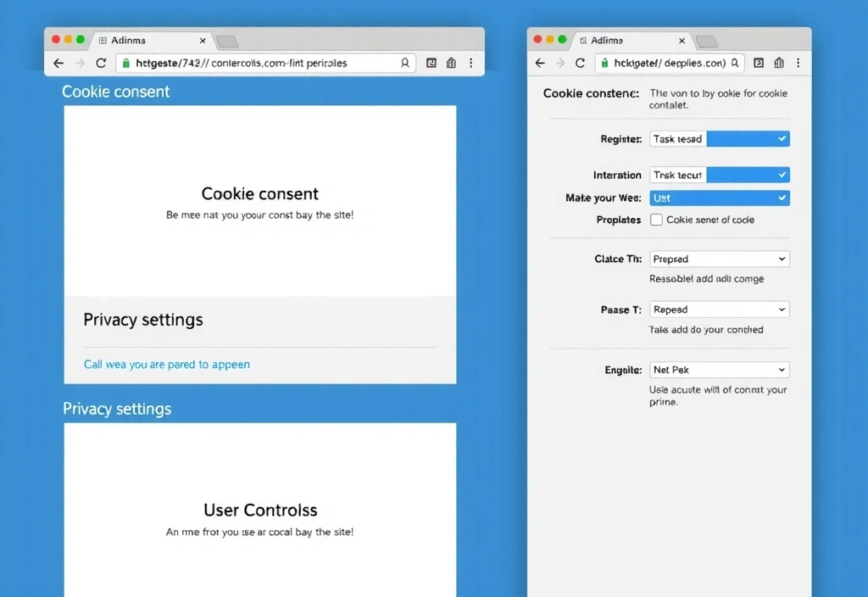Enable the 'Cokie senet of cocle' checkbox
Screen dimensions: 868x597
656,220
